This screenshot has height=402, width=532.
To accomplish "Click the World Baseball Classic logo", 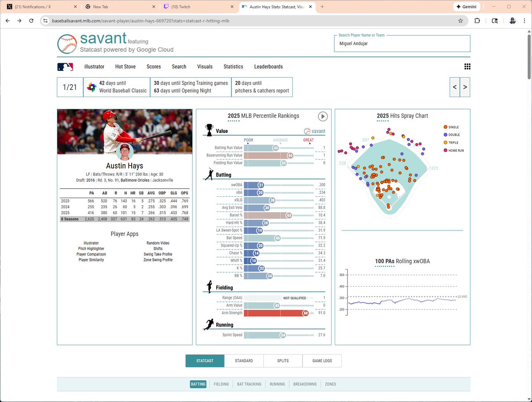I will tap(92, 87).
